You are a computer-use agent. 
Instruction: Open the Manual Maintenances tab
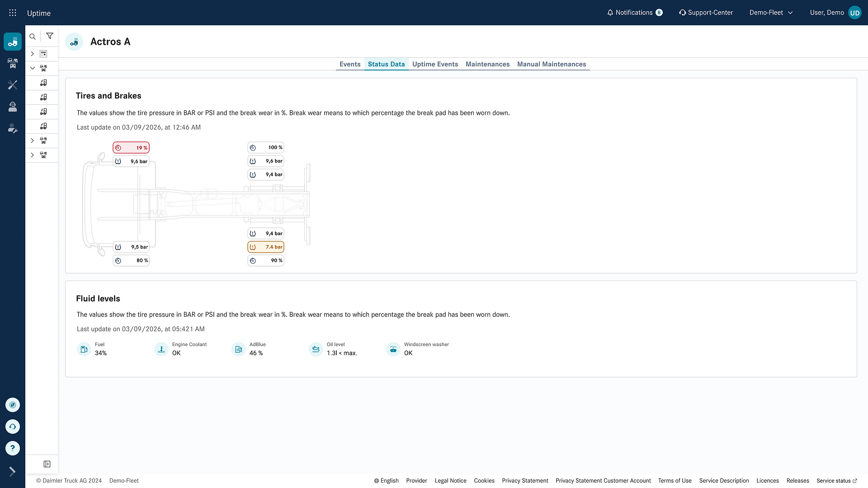click(552, 64)
